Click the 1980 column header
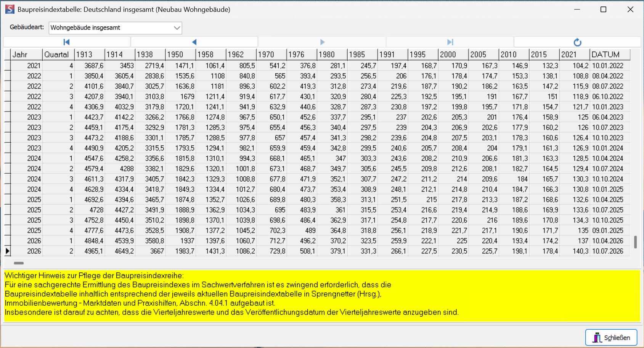This screenshot has width=644, height=348. click(x=332, y=55)
